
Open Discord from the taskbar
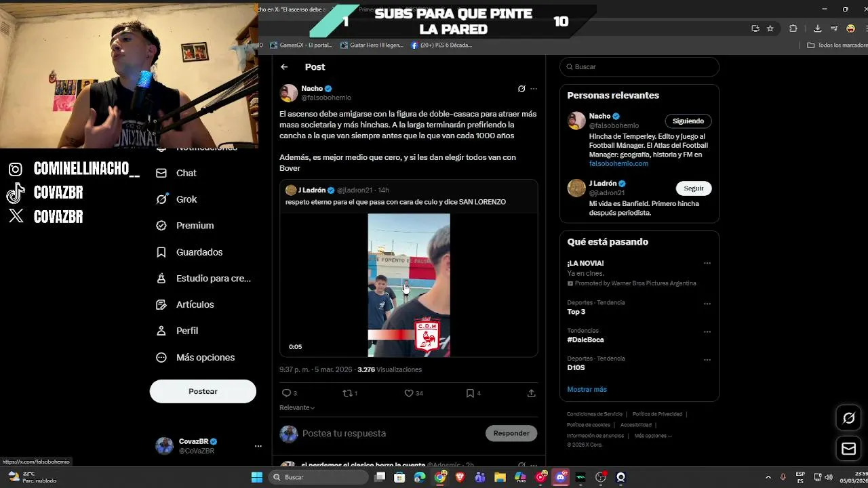pos(561,477)
